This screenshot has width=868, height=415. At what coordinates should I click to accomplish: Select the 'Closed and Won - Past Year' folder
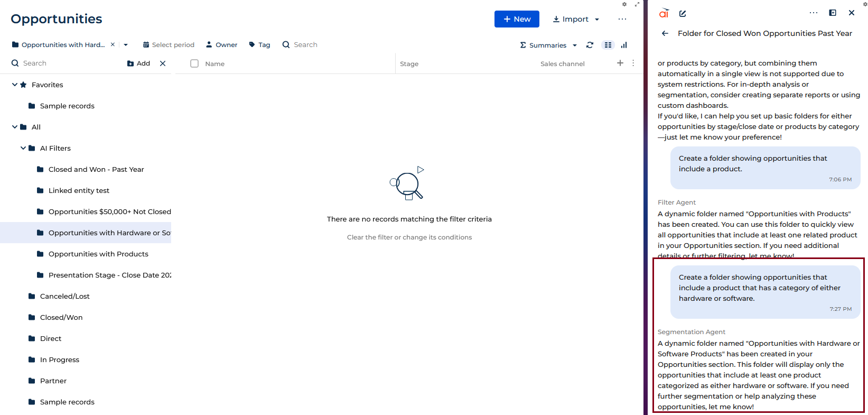(96, 169)
